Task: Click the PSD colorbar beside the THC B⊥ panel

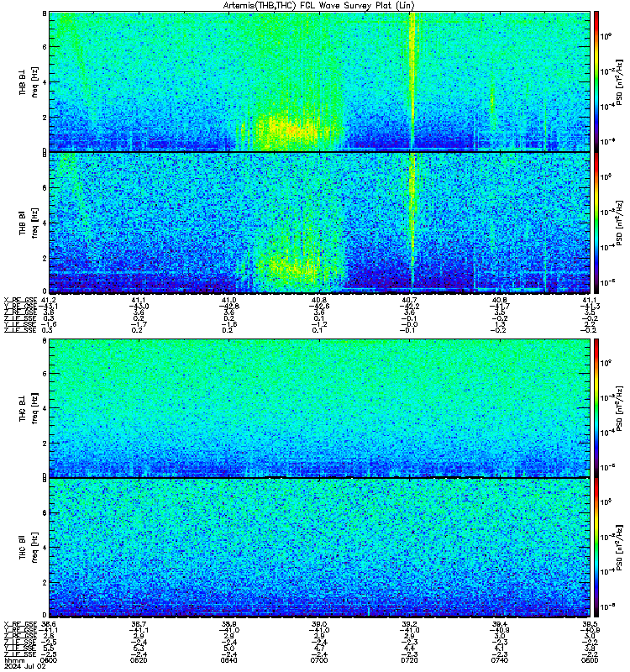Action: click(596, 407)
